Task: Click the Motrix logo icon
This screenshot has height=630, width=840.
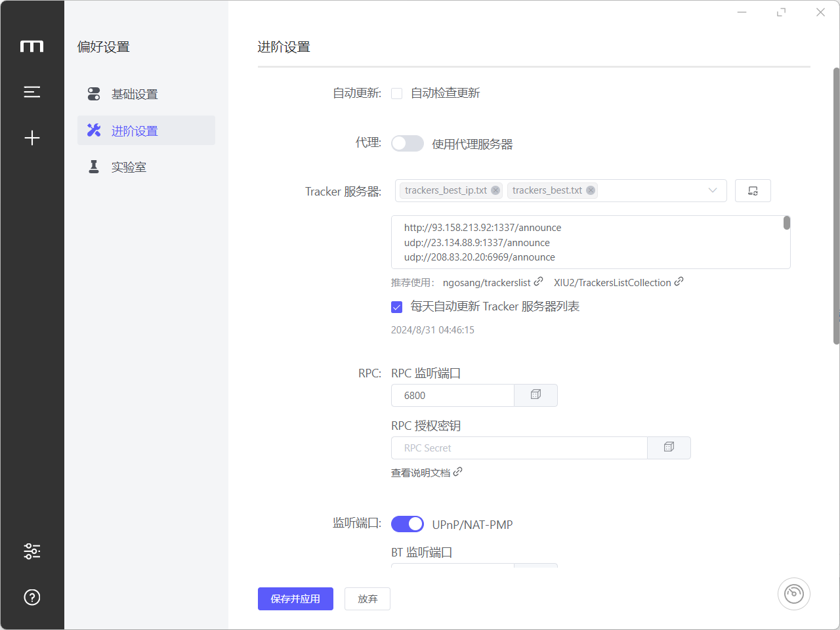Action: coord(31,47)
